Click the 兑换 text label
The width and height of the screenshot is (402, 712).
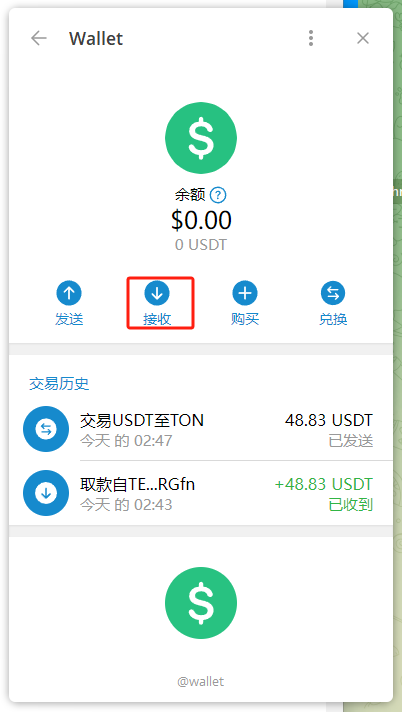pos(333,319)
